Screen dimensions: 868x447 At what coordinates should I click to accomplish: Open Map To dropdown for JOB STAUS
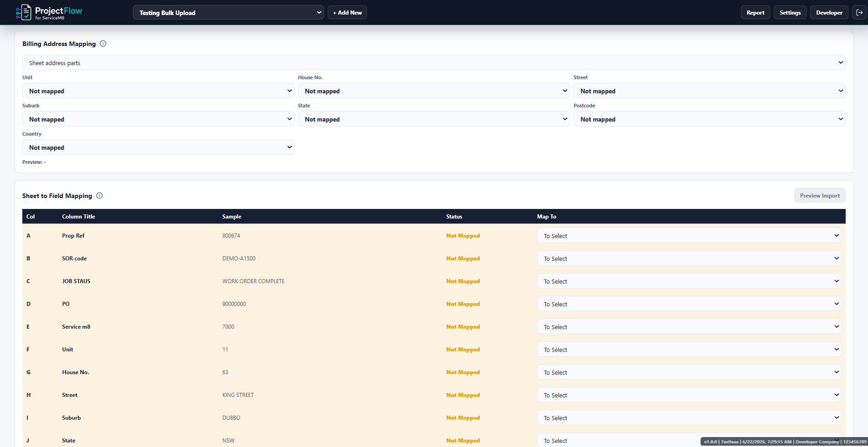tap(689, 281)
